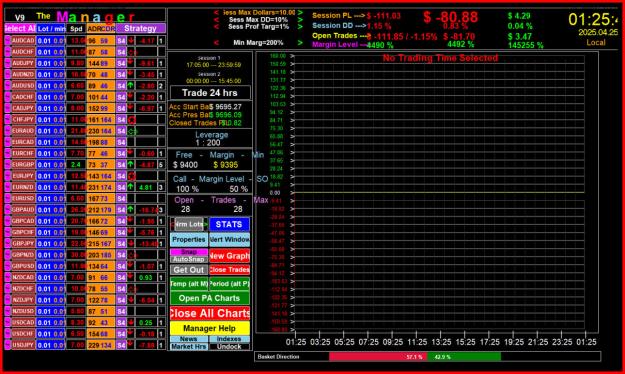
Task: Click the red down arrow in AUDCAD row
Action: click(131, 41)
